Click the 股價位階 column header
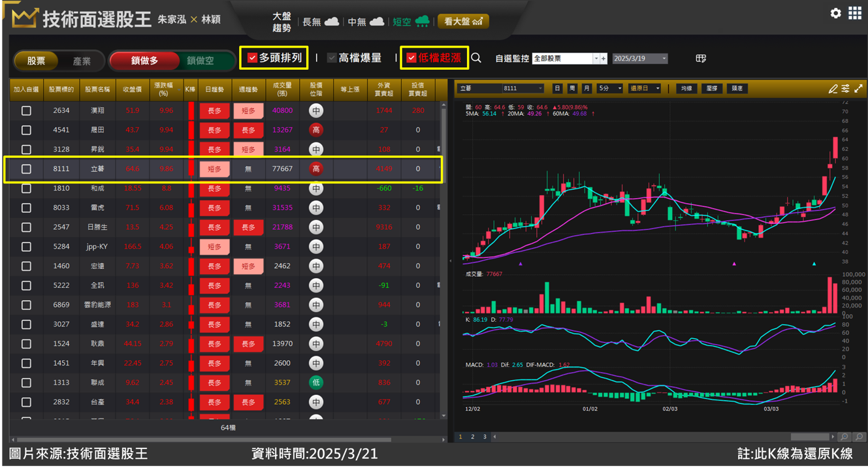 pos(316,89)
